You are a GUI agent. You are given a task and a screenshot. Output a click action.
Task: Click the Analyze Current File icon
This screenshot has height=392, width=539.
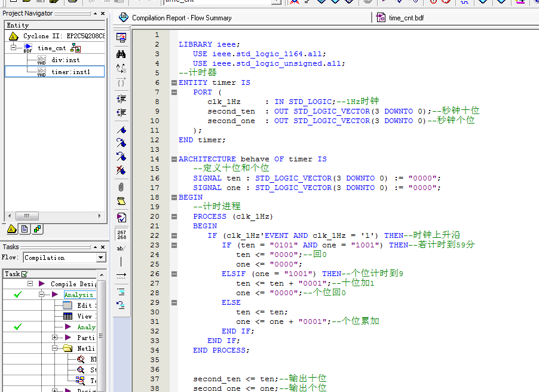(x=121, y=218)
